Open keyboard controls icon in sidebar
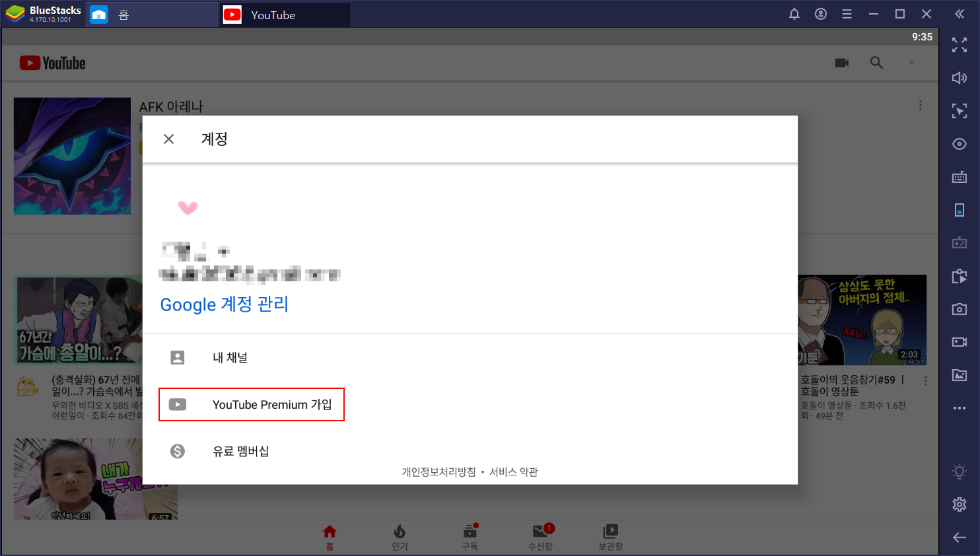 point(960,177)
